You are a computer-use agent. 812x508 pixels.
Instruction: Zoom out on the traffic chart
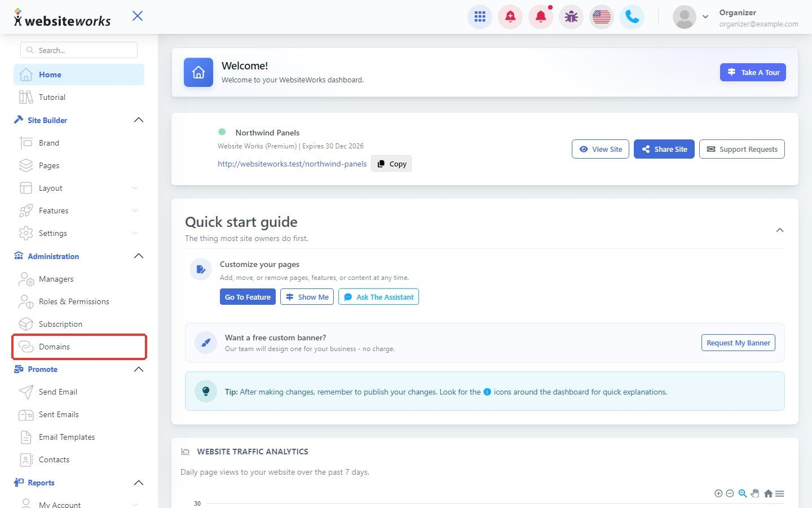pos(730,493)
